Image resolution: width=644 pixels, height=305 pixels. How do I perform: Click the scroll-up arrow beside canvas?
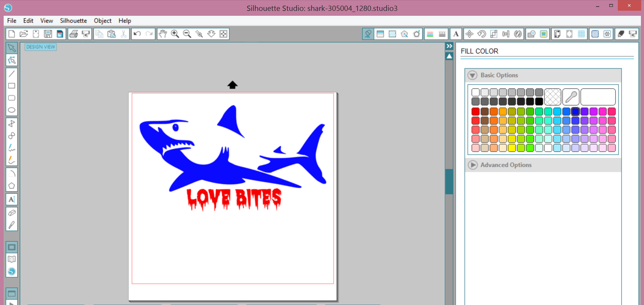(x=449, y=56)
